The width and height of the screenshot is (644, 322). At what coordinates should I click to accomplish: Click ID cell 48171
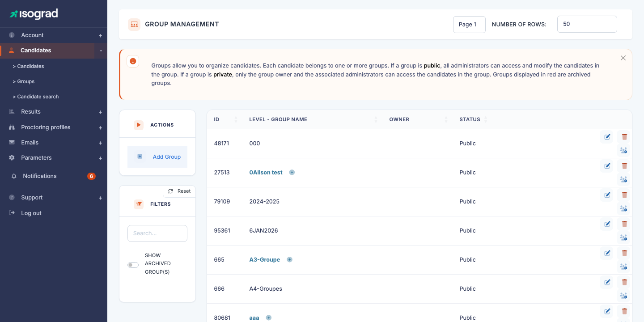point(221,144)
